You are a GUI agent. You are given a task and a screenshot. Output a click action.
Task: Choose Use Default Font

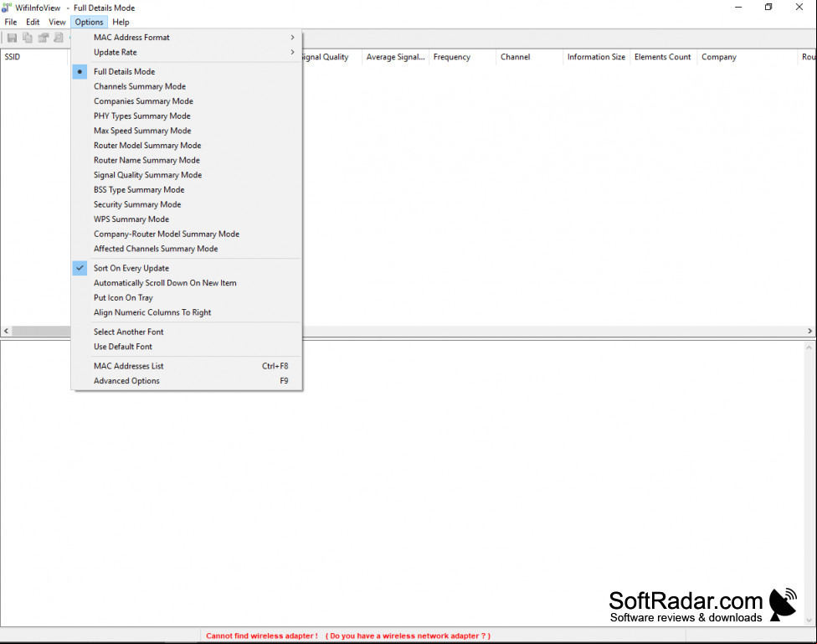[187, 346]
